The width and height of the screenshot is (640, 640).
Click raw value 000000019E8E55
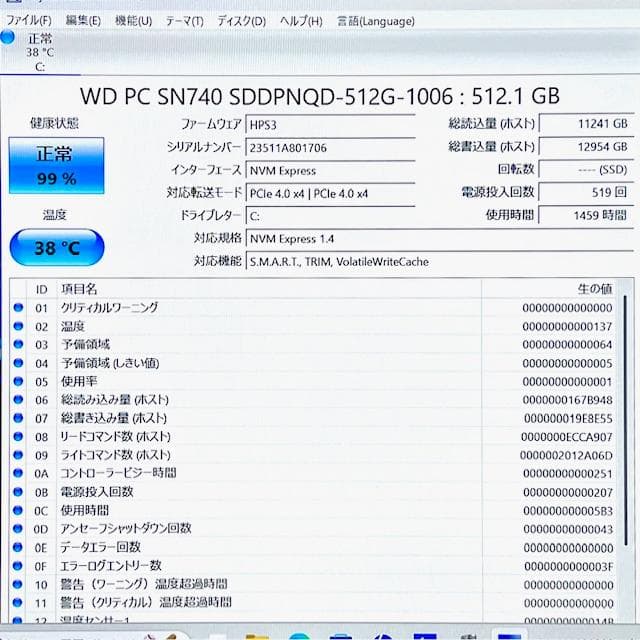tap(568, 418)
